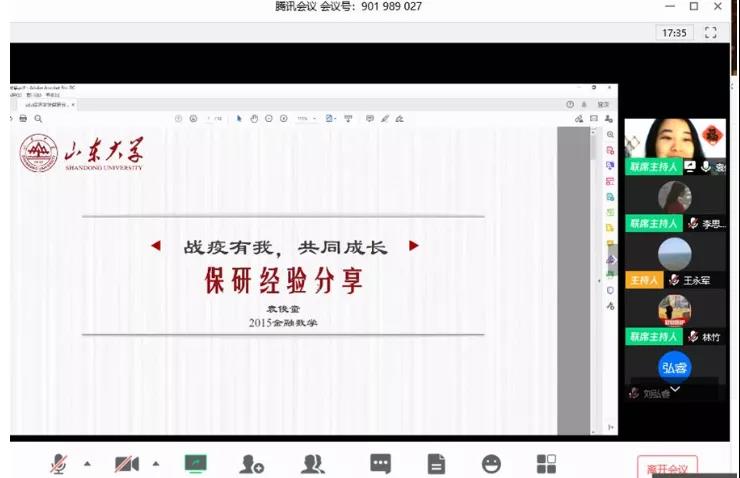Screen dimensions: 740x478
Task: Open the emoji reactions icon
Action: 491,464
